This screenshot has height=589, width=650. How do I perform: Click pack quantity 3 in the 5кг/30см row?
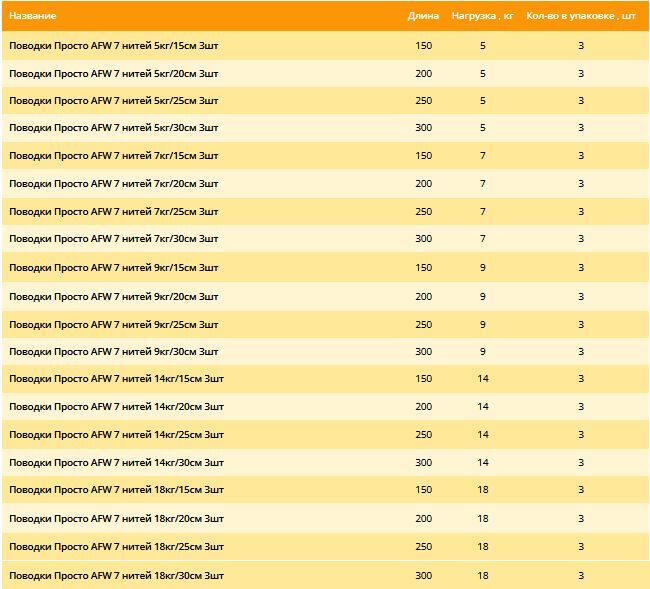(x=581, y=128)
